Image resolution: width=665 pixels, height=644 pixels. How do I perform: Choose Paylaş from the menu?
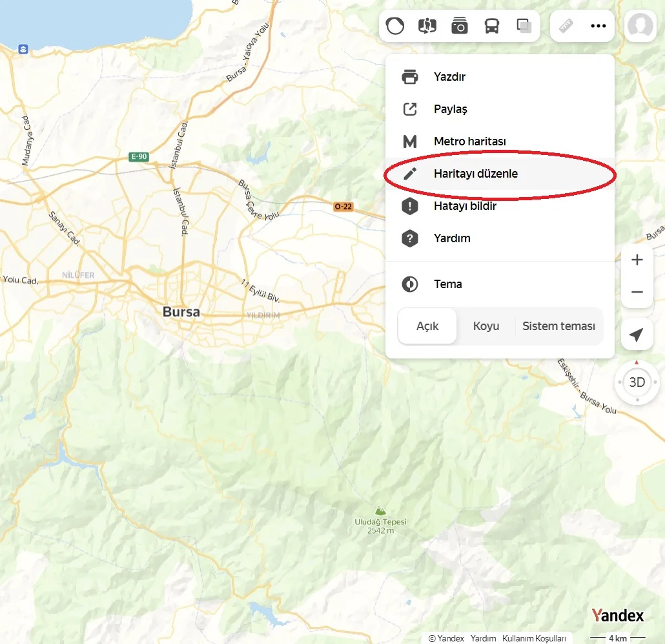pos(450,109)
